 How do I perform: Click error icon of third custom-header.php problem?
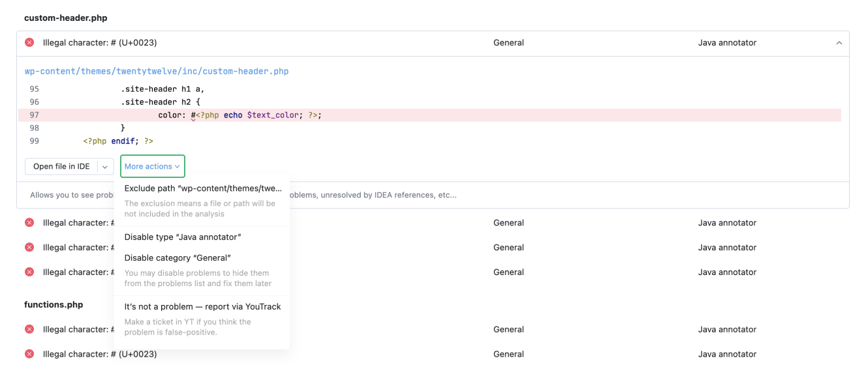[x=29, y=248]
